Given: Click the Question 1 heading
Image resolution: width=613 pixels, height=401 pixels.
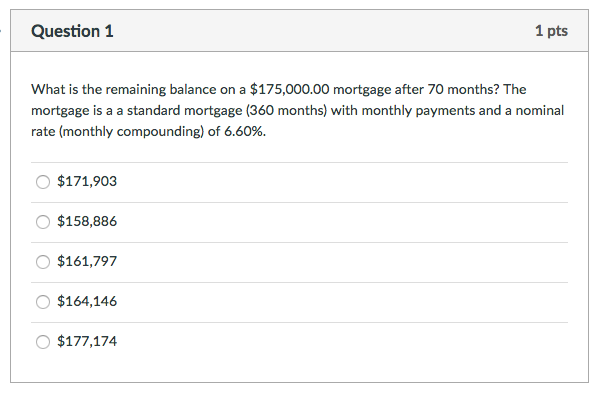Looking at the screenshot, I should 72,31.
